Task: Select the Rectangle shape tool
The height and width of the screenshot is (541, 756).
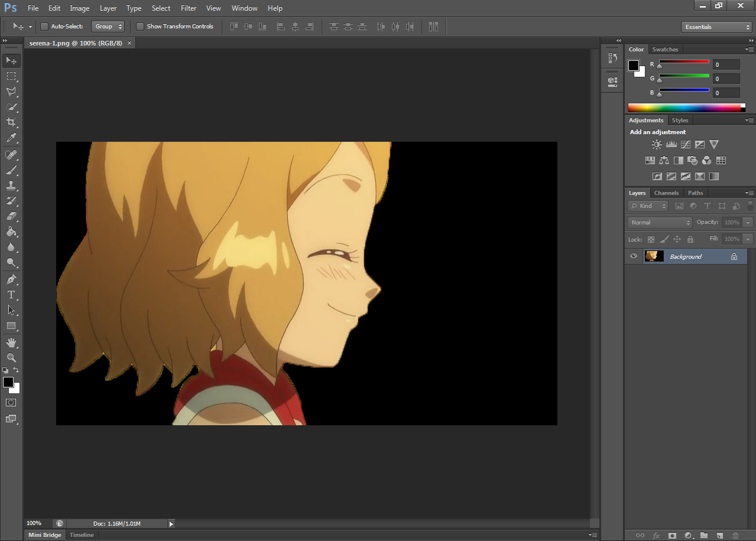Action: coord(11,325)
